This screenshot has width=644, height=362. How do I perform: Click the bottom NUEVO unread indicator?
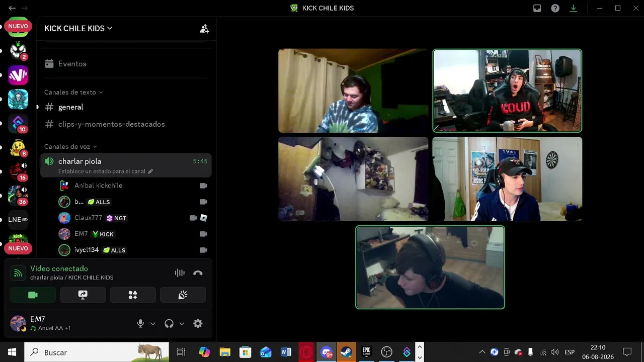click(18, 248)
